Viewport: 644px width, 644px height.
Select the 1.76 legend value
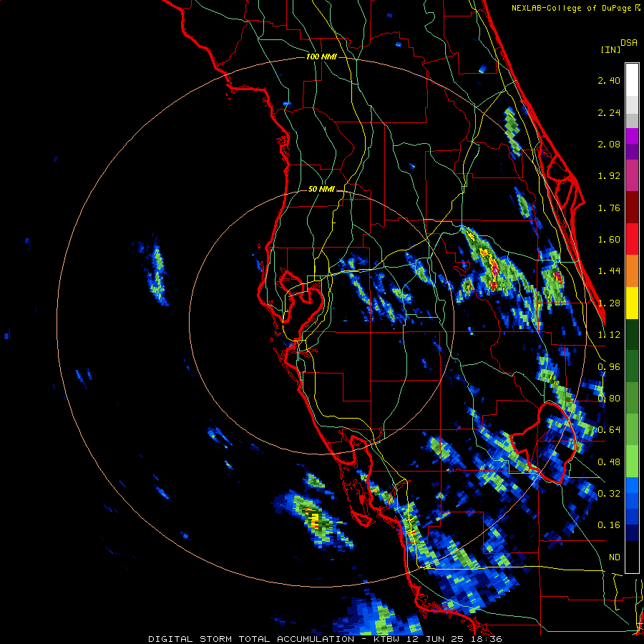[609, 208]
